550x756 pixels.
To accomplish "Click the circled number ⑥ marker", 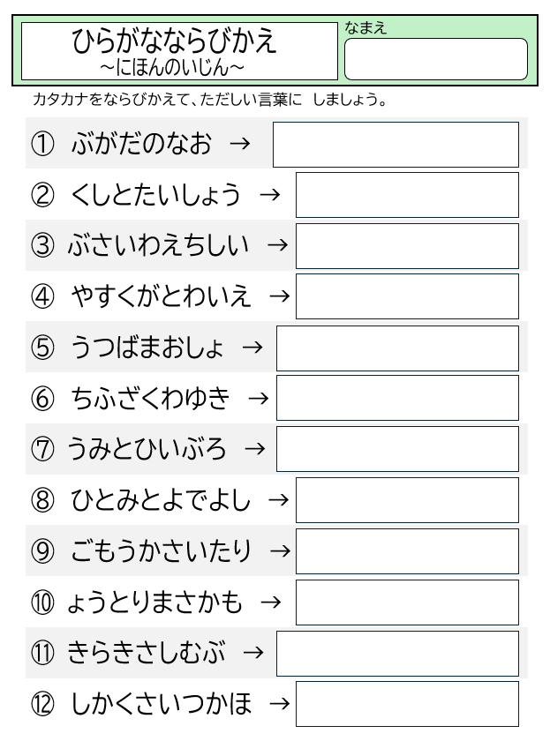I will pyautogui.click(x=42, y=399).
